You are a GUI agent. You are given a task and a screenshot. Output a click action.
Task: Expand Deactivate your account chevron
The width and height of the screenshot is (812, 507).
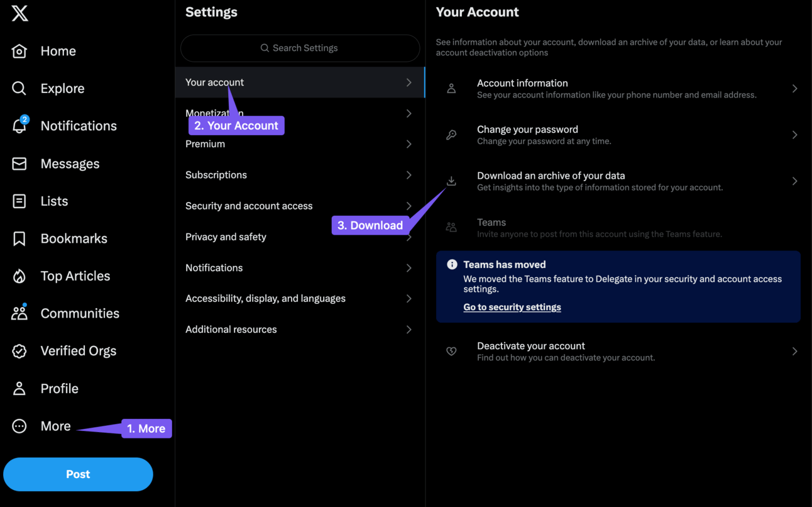click(x=794, y=351)
